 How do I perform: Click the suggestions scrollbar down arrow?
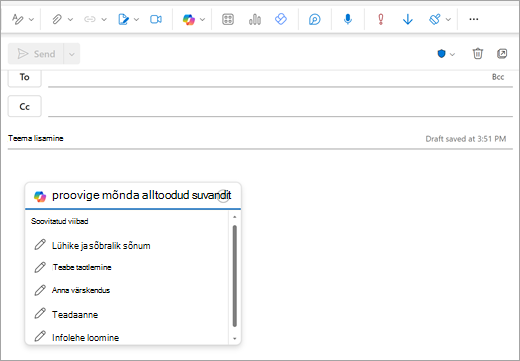[x=235, y=339]
